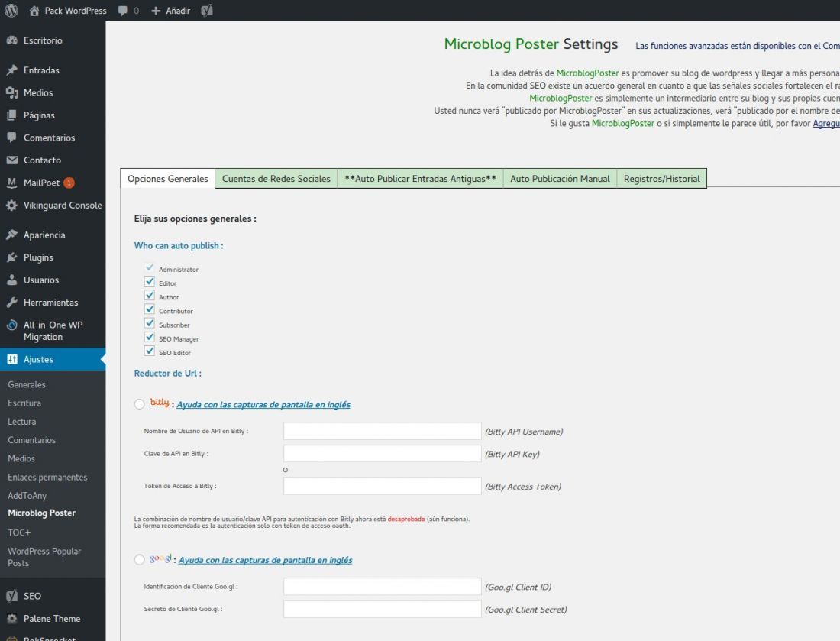Image resolution: width=840 pixels, height=641 pixels.
Task: Click the Agregu... rating link
Action: [826, 123]
